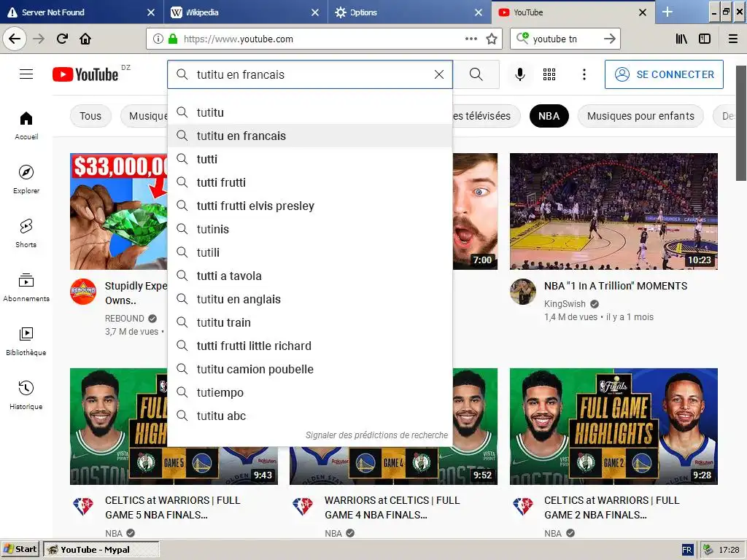Open the REBOUND channel avatar
747x560 pixels.
click(83, 292)
